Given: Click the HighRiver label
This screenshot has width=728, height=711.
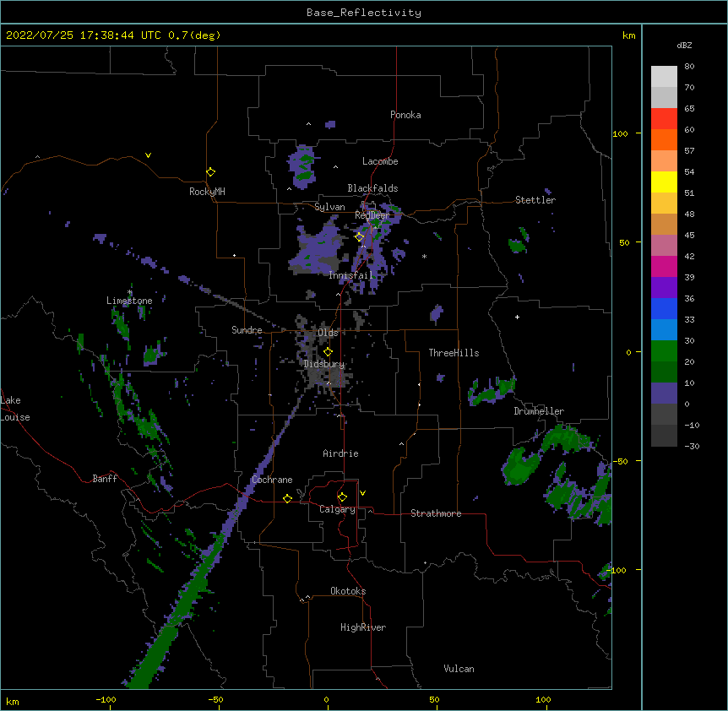Looking at the screenshot, I should pos(363,627).
